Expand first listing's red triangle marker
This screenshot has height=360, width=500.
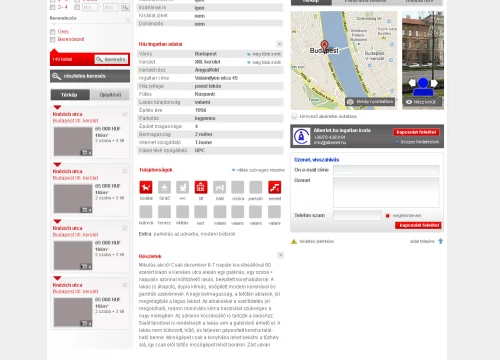(x=57, y=107)
